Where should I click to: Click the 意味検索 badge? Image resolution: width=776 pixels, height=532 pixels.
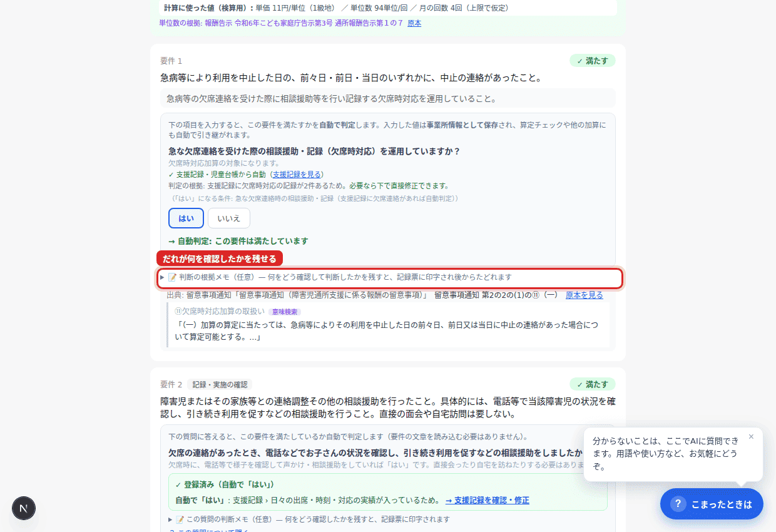tap(285, 312)
